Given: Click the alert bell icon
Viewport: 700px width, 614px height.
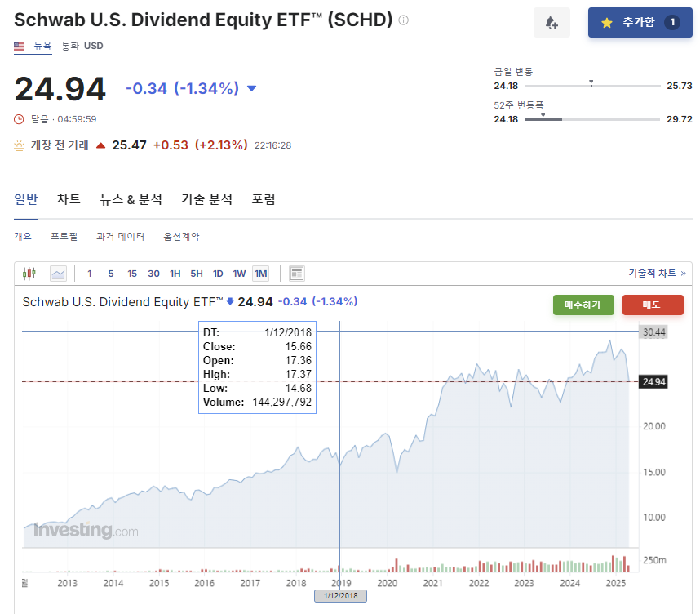Looking at the screenshot, I should point(552,22).
